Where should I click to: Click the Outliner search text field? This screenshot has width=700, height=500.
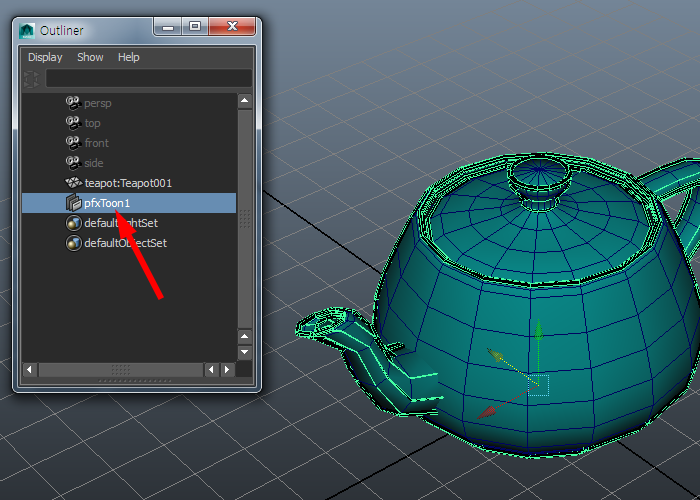(x=149, y=79)
